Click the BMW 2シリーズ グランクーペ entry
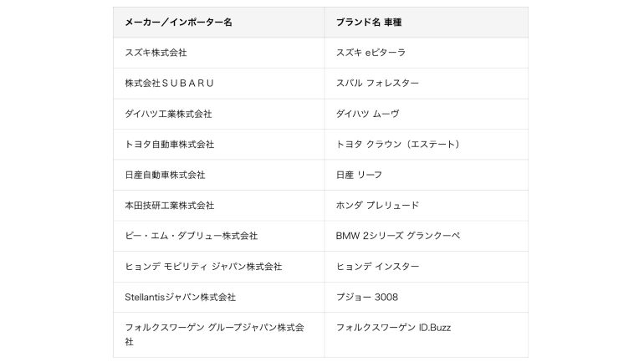644x362 pixels. (397, 236)
